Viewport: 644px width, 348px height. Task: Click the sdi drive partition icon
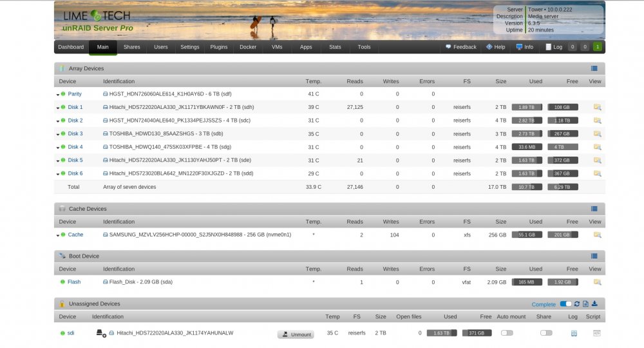[101, 333]
